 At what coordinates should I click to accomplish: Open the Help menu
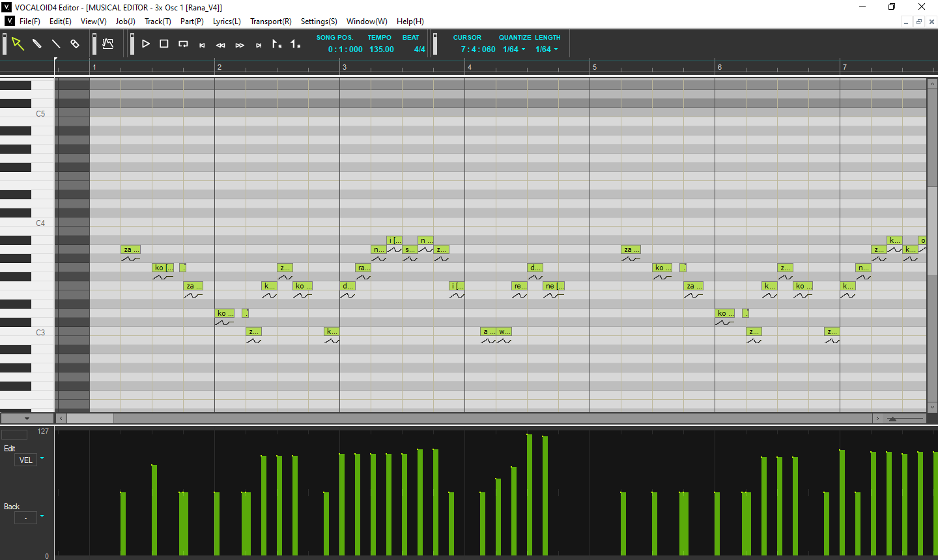410,21
